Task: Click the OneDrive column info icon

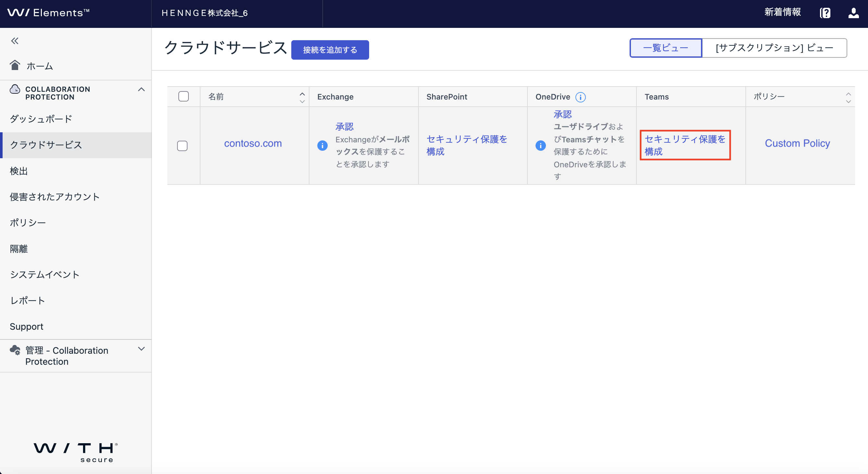Action: tap(581, 97)
